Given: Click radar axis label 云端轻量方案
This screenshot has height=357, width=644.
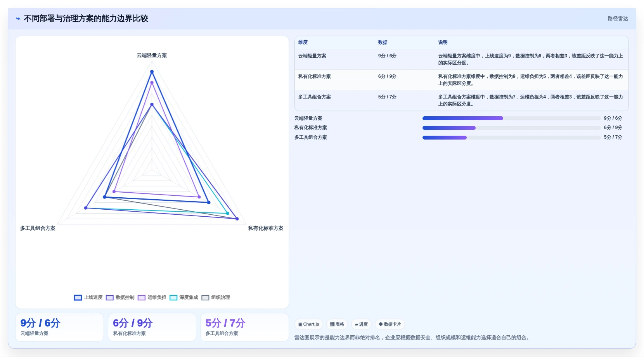Looking at the screenshot, I should tap(152, 55).
